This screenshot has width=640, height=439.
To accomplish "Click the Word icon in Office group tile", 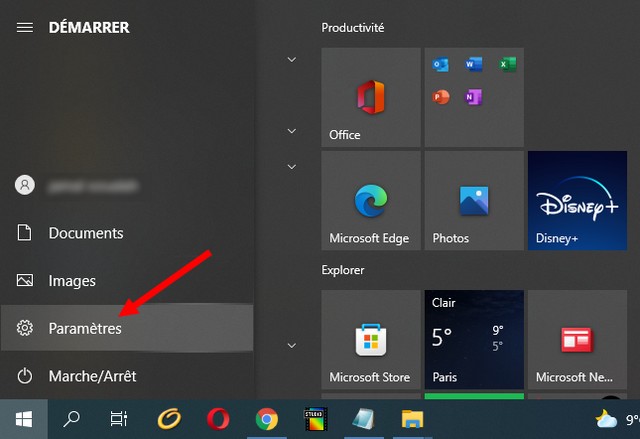I will click(x=472, y=65).
